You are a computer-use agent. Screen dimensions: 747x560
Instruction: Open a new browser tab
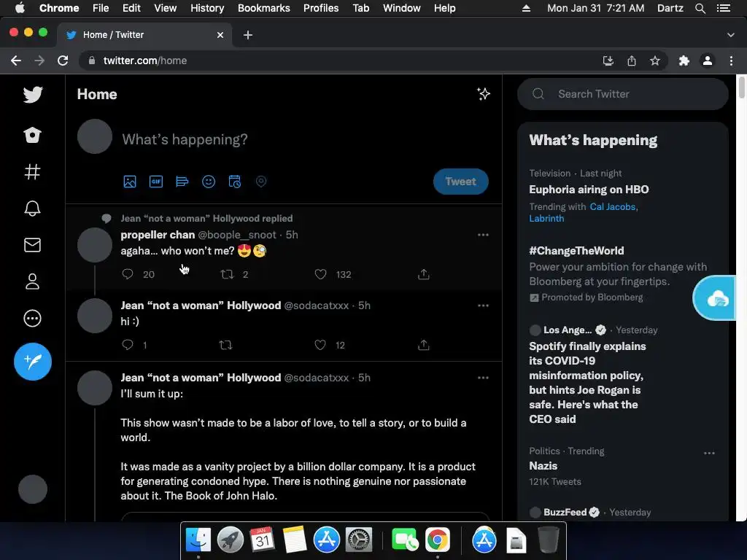pos(248,35)
